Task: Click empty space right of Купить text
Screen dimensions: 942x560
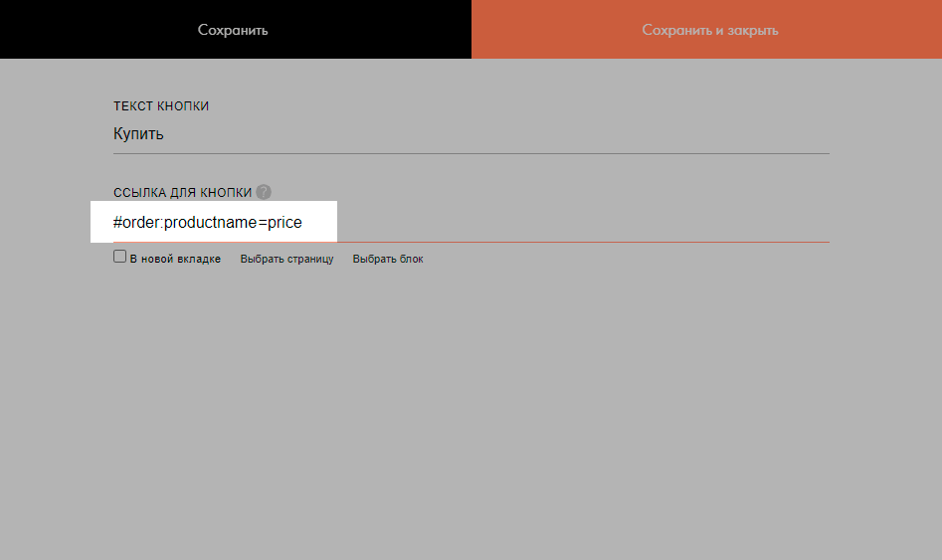Action: tap(497, 134)
